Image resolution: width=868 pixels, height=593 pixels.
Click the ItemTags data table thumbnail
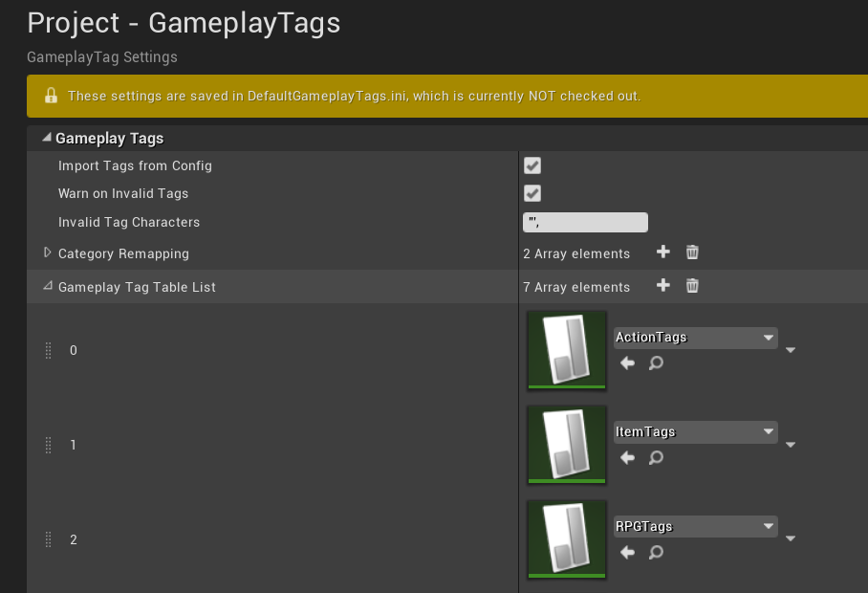tap(567, 445)
